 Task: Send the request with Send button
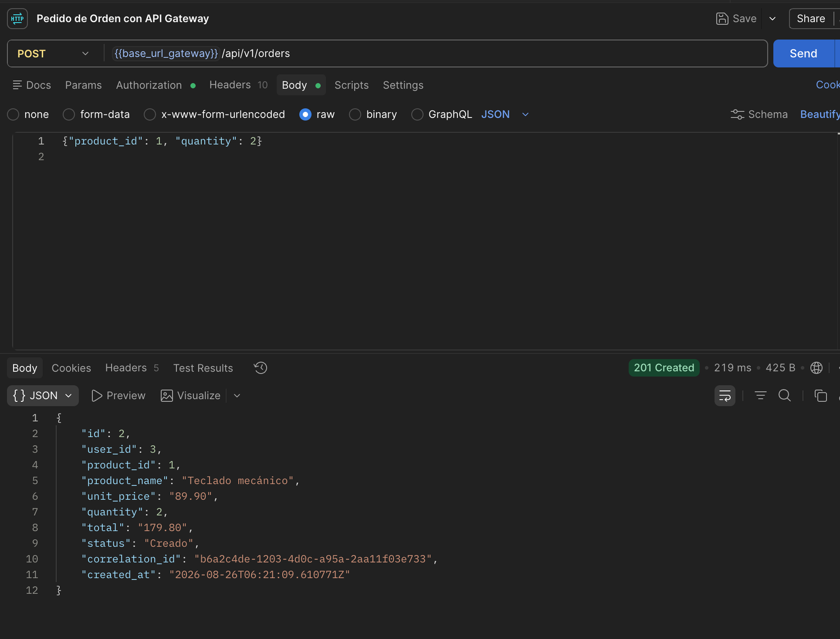[x=803, y=54]
